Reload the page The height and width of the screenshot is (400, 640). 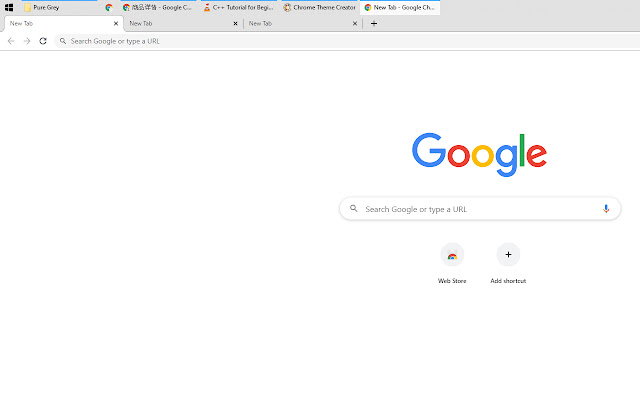point(43,41)
